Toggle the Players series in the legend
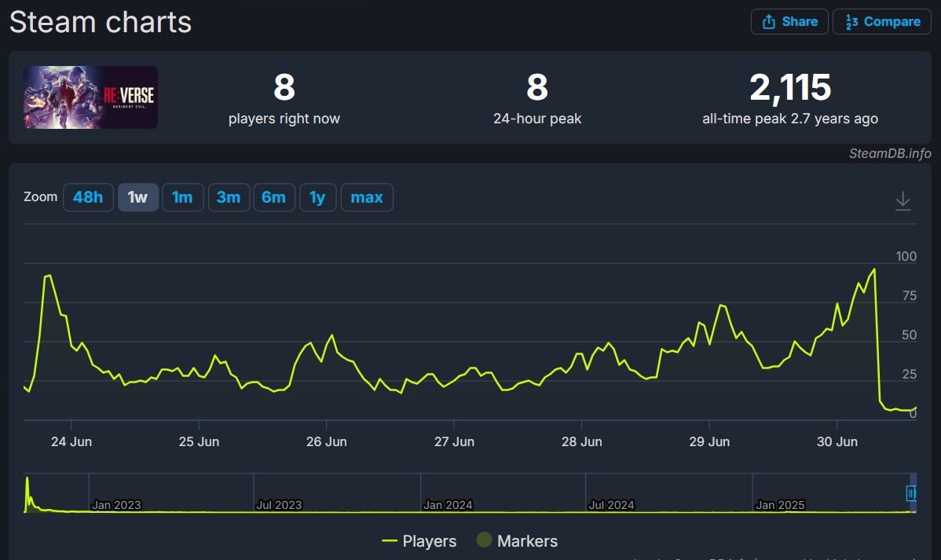The height and width of the screenshot is (560, 941). coord(419,541)
